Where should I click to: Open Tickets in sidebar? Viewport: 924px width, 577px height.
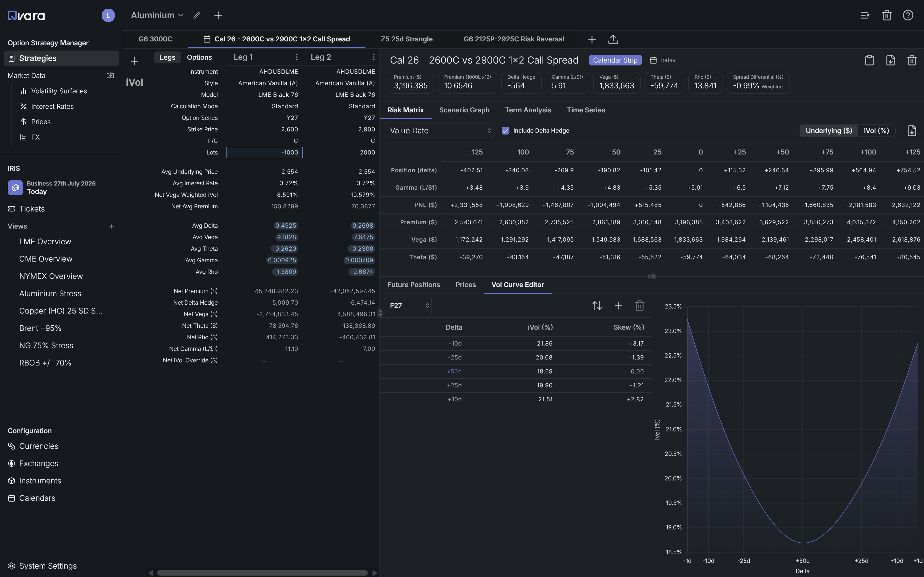(32, 209)
